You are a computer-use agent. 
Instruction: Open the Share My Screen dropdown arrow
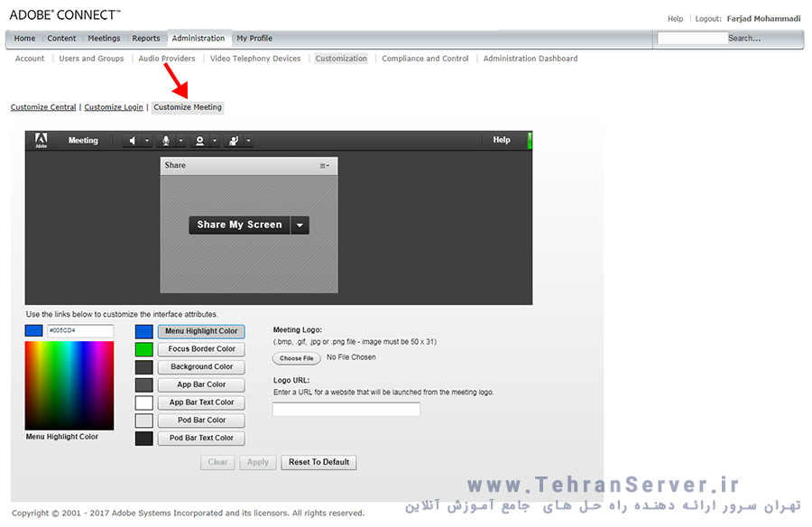pos(300,225)
